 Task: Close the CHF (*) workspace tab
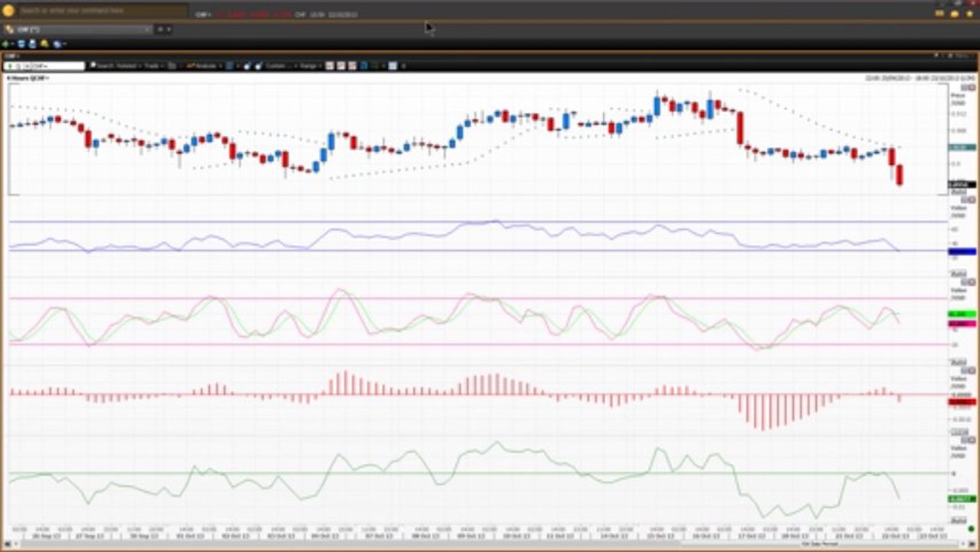[147, 29]
